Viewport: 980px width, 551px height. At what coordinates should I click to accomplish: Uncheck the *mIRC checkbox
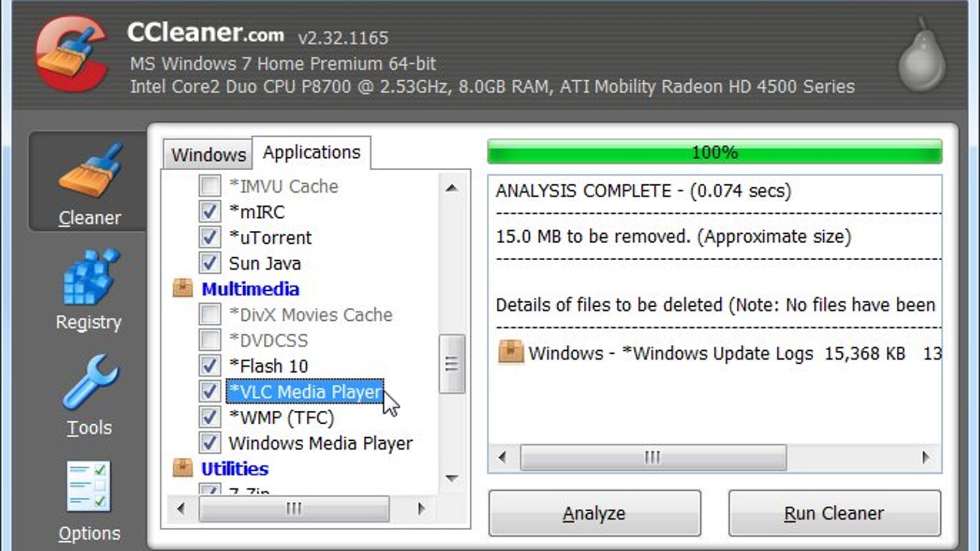209,212
